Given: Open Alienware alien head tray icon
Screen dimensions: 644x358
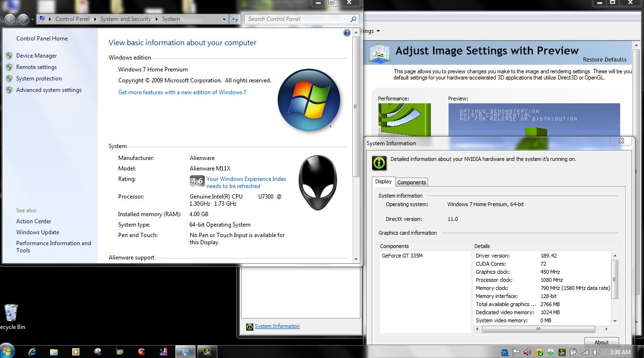Looking at the screenshot, I should click(551, 353).
